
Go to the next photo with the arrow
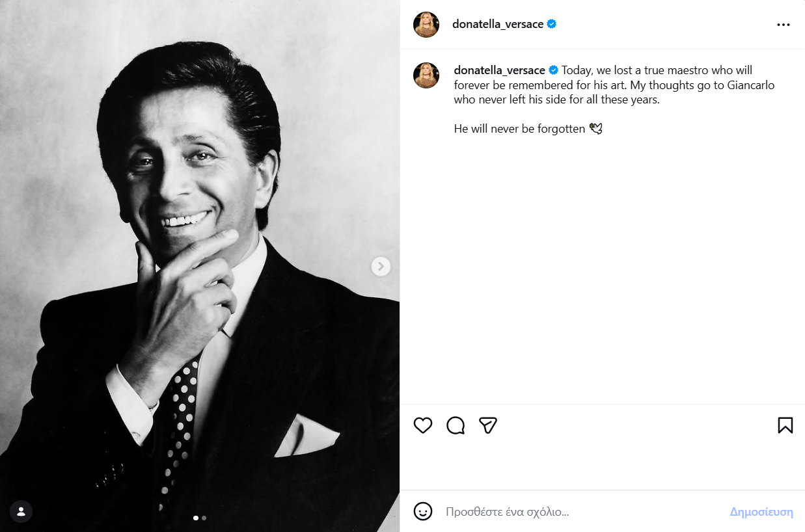[381, 266]
